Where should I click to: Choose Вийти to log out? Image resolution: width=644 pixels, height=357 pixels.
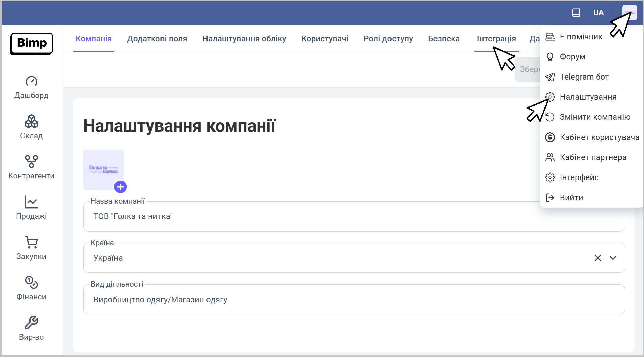[x=571, y=198]
